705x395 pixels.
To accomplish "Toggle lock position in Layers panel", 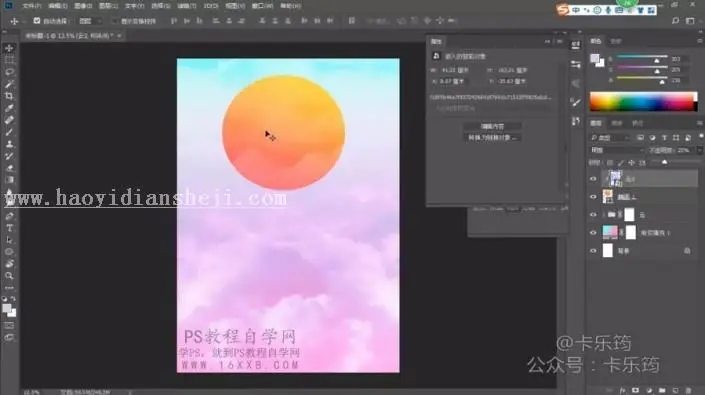I will [632, 163].
